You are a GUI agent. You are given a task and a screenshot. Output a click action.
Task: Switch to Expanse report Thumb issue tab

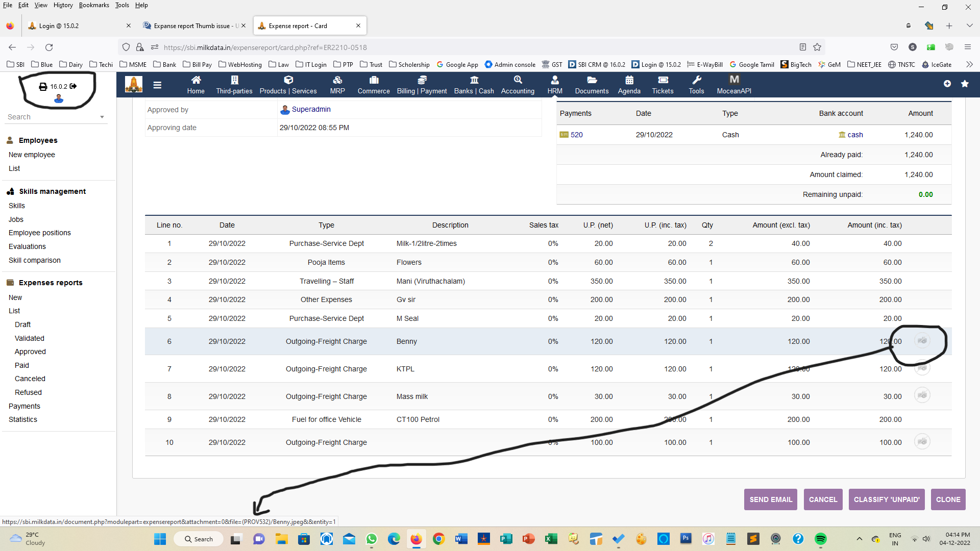tap(193, 26)
